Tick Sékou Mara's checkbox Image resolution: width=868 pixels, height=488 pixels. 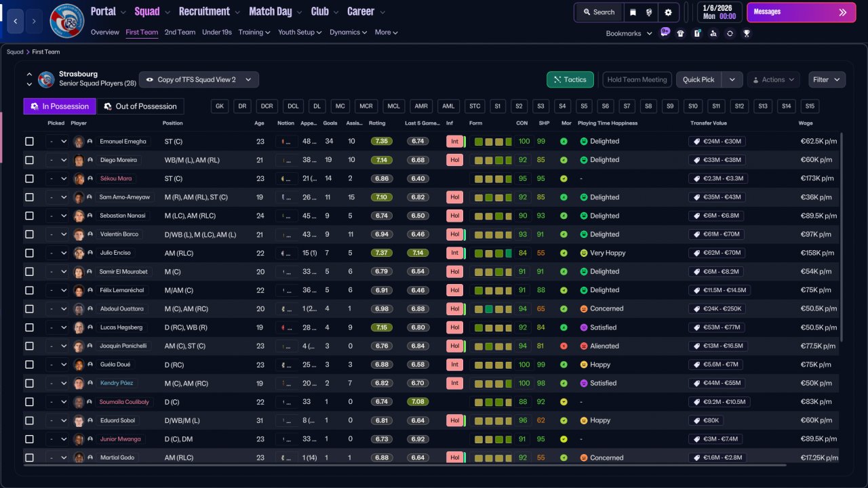(29, 179)
